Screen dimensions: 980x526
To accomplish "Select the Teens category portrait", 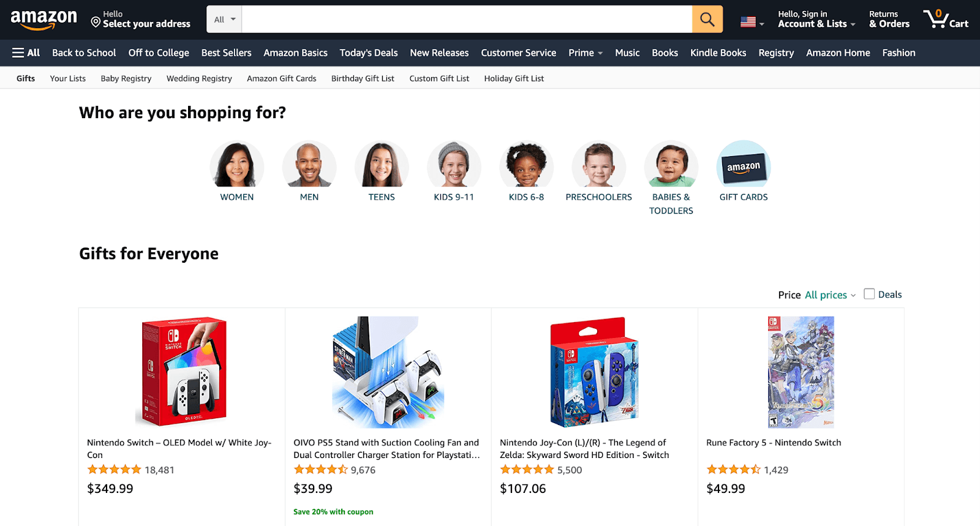I will click(x=382, y=164).
